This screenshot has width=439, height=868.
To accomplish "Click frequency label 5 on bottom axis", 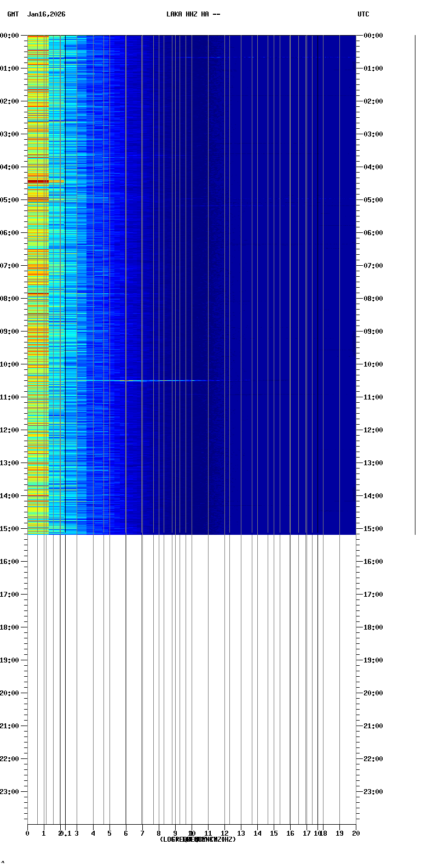I will pyautogui.click(x=109, y=833).
